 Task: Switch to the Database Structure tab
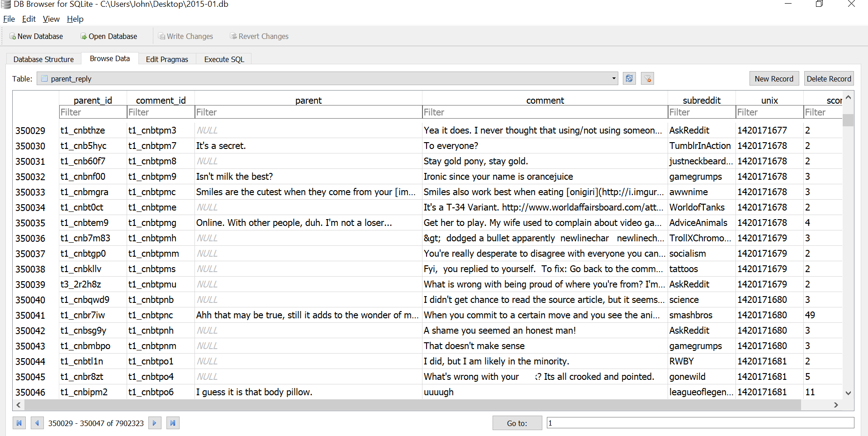point(43,59)
